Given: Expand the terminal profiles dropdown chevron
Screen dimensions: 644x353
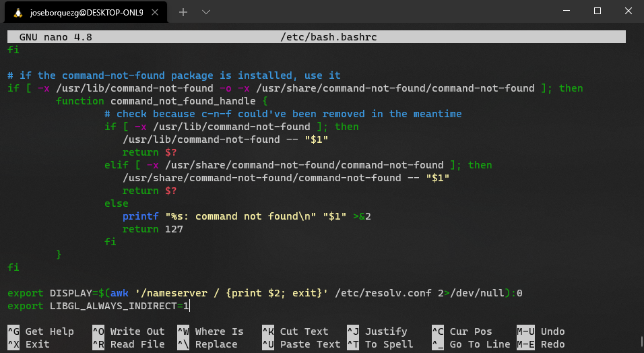Looking at the screenshot, I should click(206, 12).
